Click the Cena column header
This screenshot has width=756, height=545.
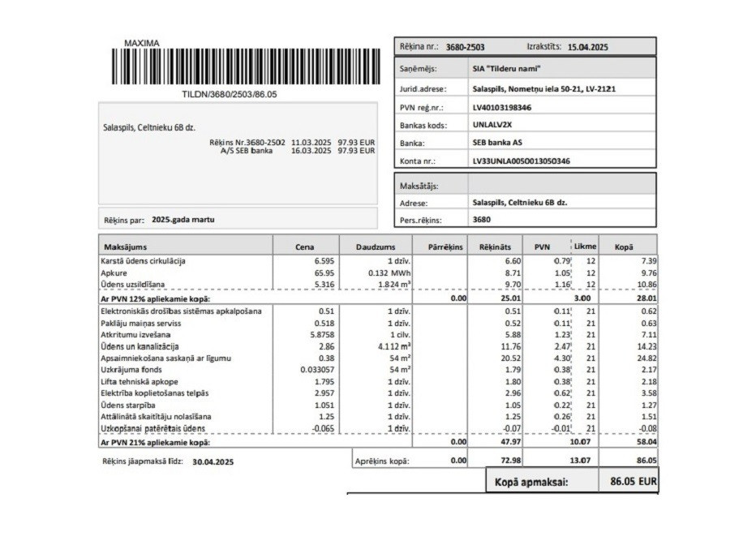(x=306, y=247)
